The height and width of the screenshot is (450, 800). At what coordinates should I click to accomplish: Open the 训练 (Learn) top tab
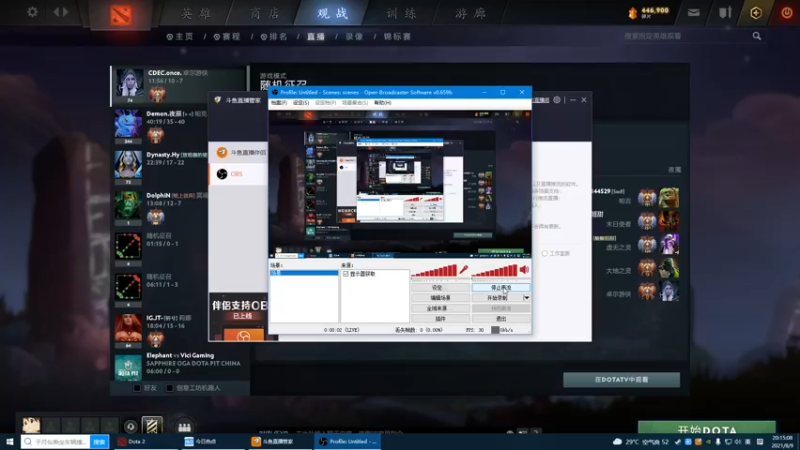pos(401,13)
